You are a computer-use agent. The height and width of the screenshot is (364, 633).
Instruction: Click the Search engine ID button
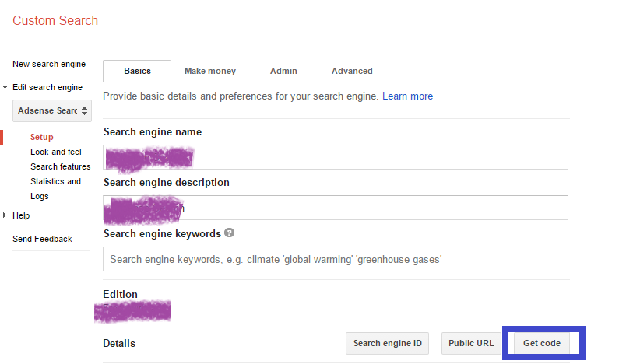[387, 343]
